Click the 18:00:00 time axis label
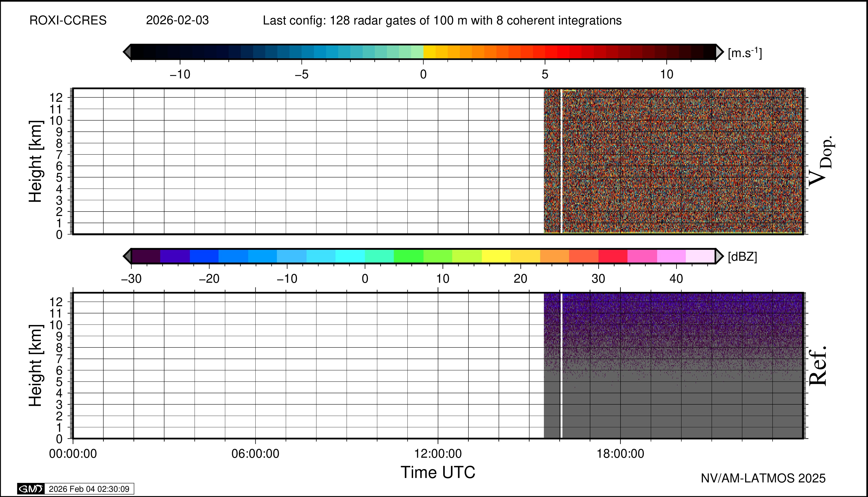Screen dimensions: 868x497 pyautogui.click(x=620, y=454)
